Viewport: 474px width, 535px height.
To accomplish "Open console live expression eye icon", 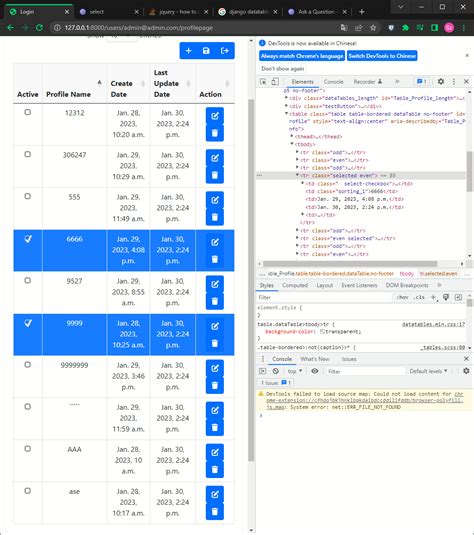I will pyautogui.click(x=315, y=371).
